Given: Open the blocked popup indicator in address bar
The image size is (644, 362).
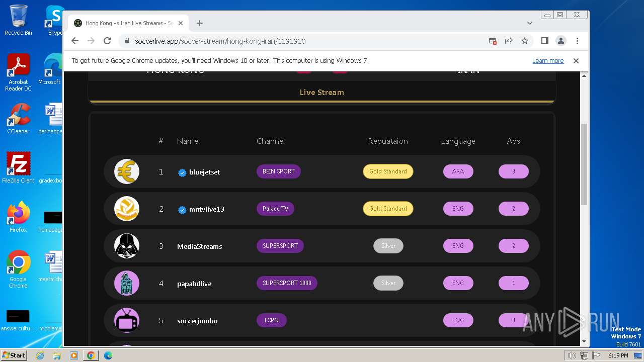Looking at the screenshot, I should (493, 41).
